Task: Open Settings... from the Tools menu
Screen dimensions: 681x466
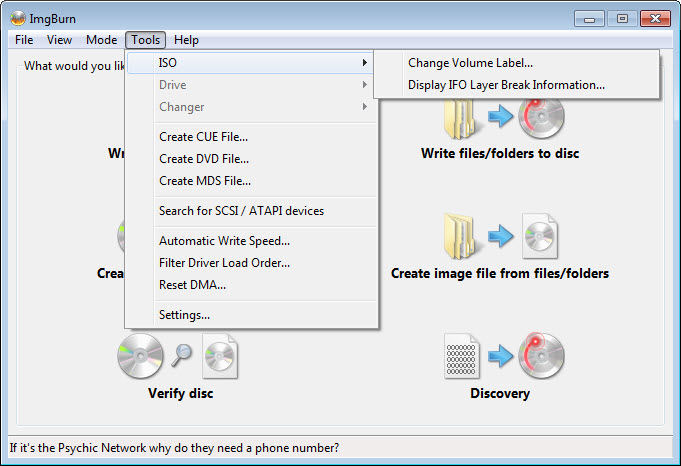Action: coord(251,314)
